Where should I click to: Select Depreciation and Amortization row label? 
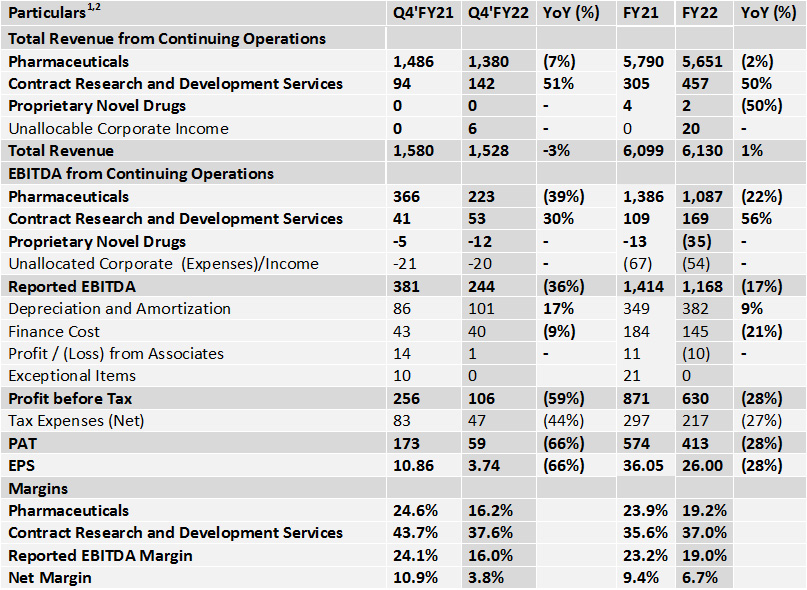[x=119, y=309]
